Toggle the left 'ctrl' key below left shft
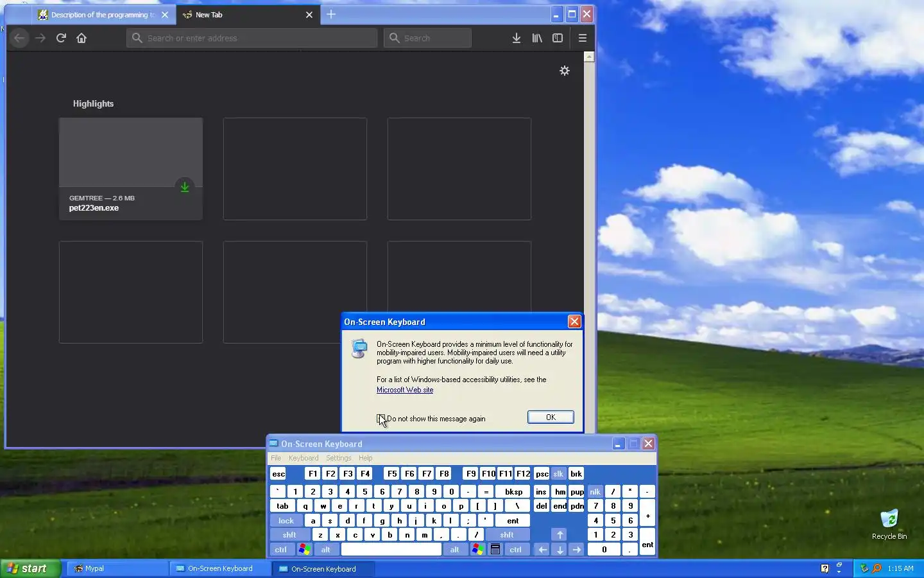The image size is (924, 578). click(281, 550)
